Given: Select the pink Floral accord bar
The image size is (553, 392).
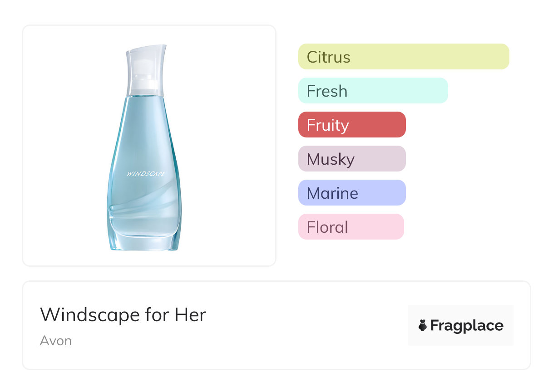Looking at the screenshot, I should tap(351, 227).
